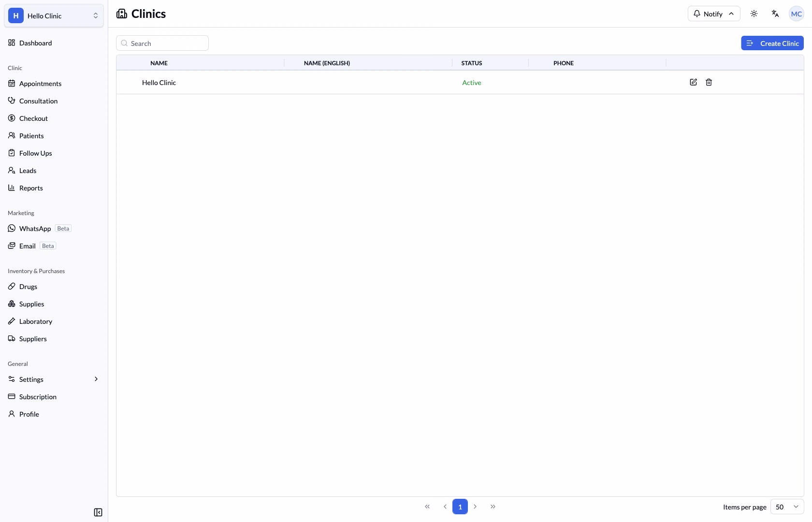The width and height of the screenshot is (812, 522).
Task: Collapse the sidebar panel
Action: point(98,512)
